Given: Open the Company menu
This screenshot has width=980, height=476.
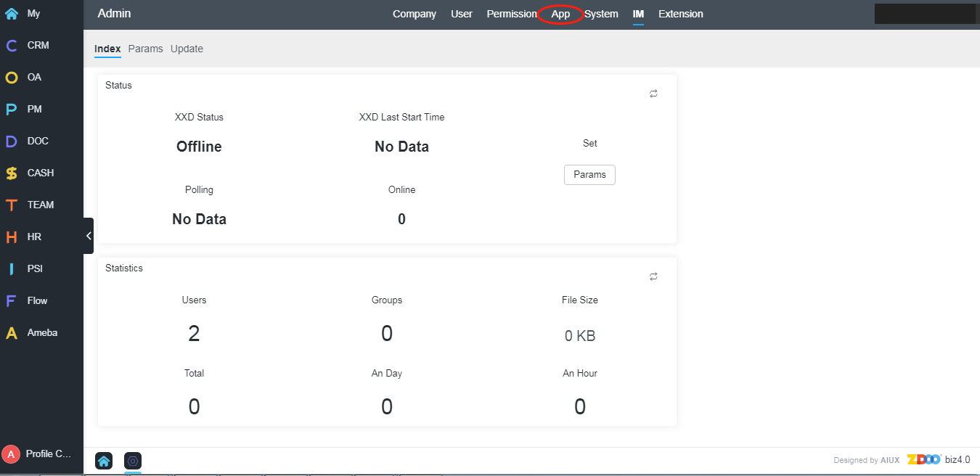Looking at the screenshot, I should point(415,14).
